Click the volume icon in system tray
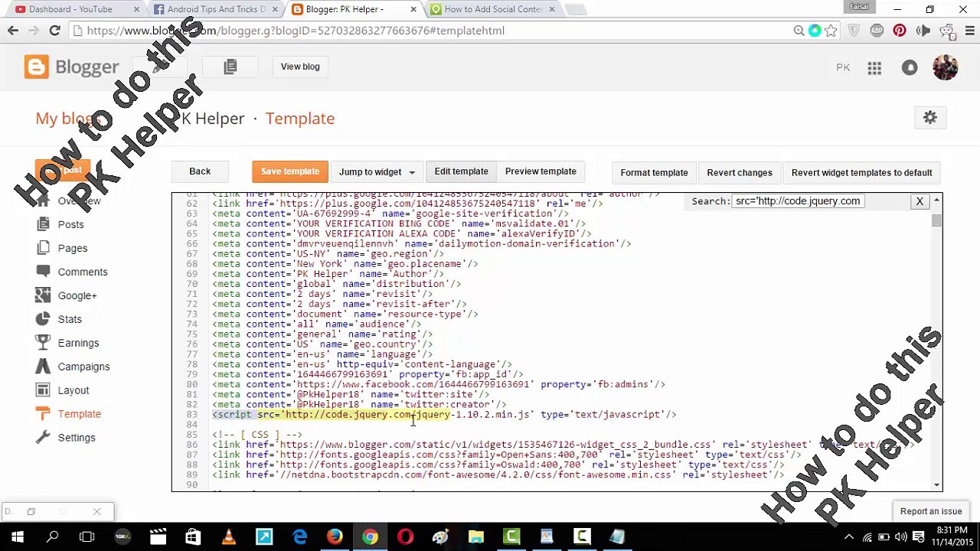This screenshot has width=980, height=551. coord(900,537)
